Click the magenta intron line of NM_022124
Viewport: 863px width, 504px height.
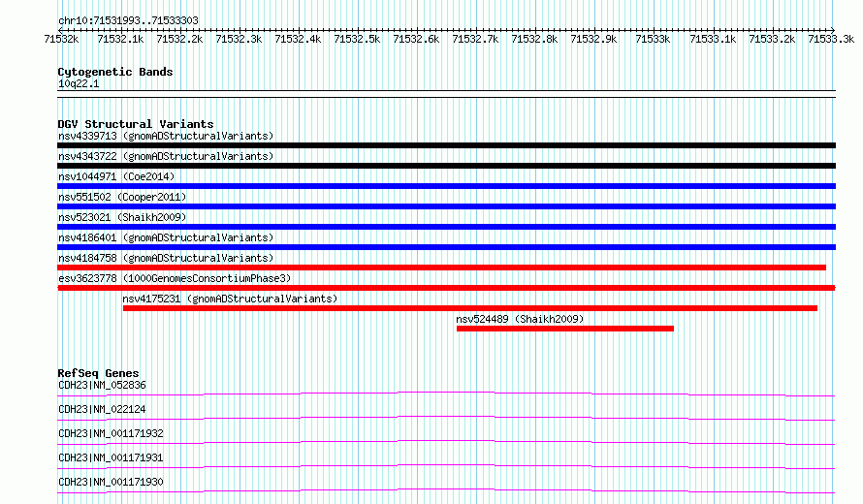[x=446, y=417]
